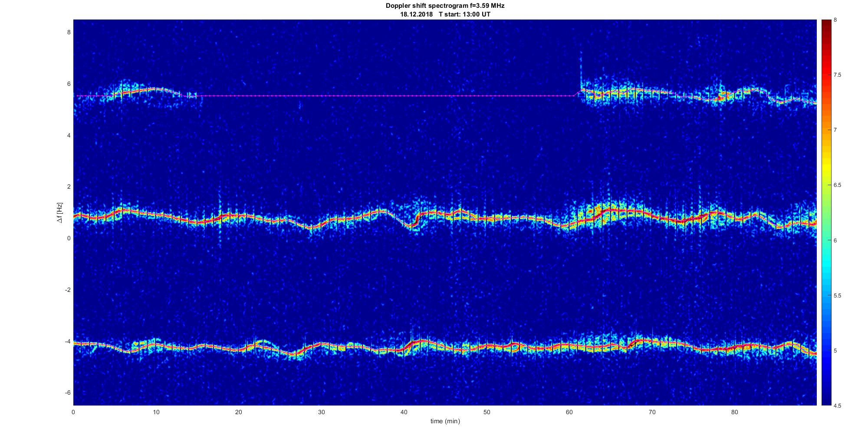868x435 pixels.
Task: Click the x-axis tick label 80
Action: coord(735,412)
